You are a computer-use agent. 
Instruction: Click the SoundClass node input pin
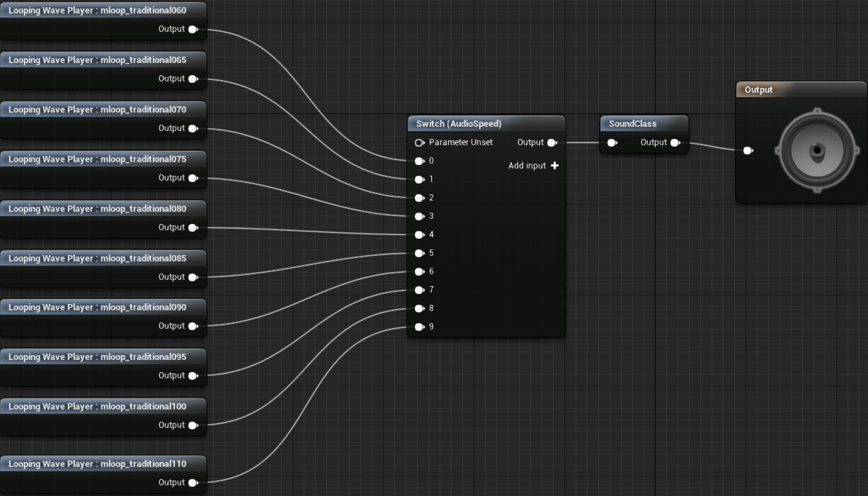point(612,142)
